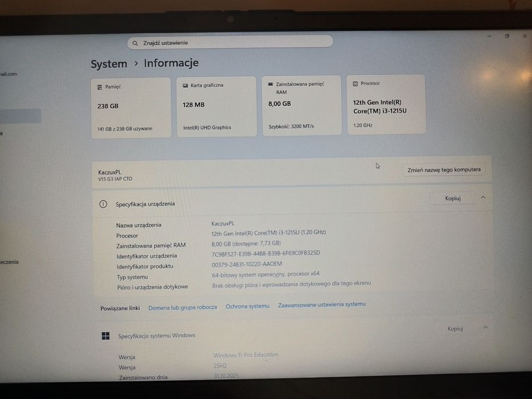
Task: Click the search magnifier icon
Action: (x=135, y=43)
